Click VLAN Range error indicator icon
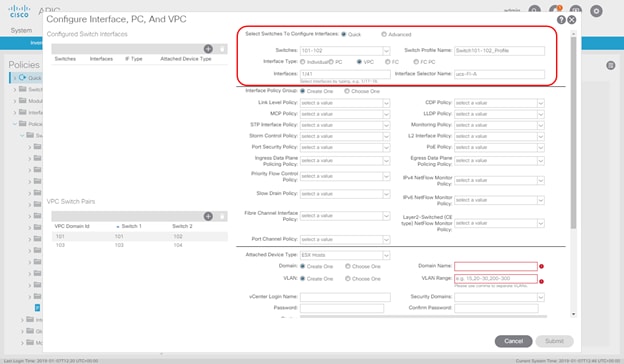624x364 pixels. (541, 281)
